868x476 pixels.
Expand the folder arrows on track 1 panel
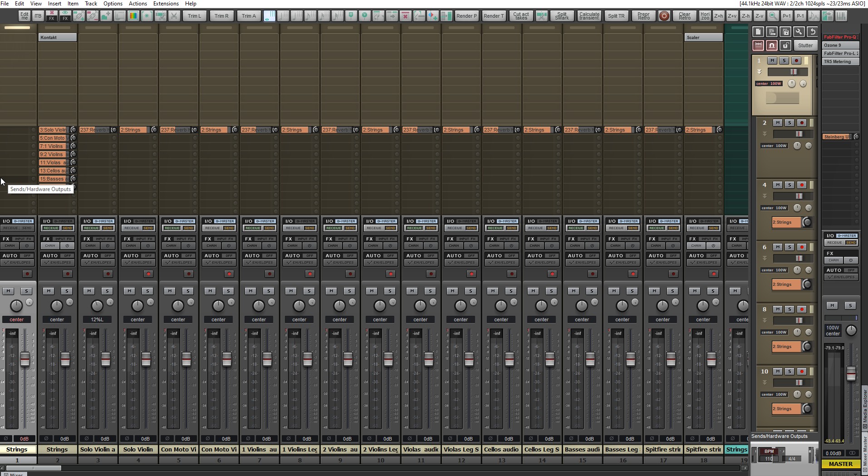[x=759, y=72]
